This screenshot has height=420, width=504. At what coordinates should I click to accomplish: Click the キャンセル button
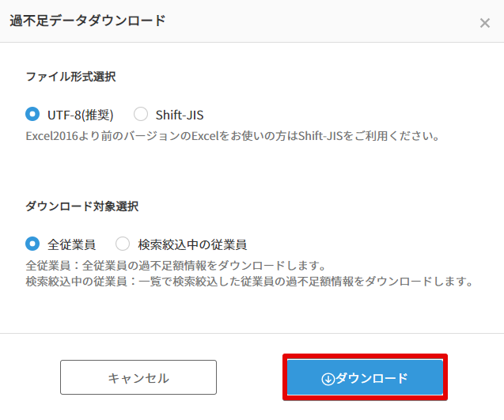pyautogui.click(x=138, y=377)
